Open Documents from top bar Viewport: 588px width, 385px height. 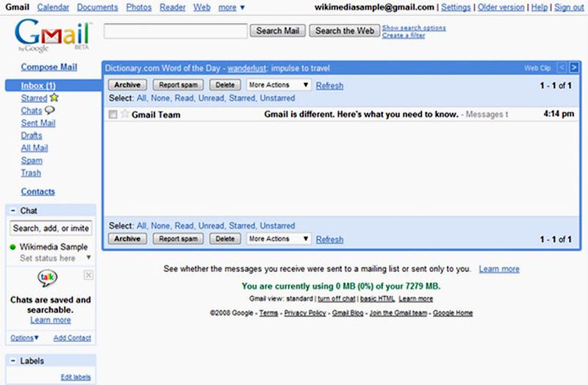click(98, 7)
